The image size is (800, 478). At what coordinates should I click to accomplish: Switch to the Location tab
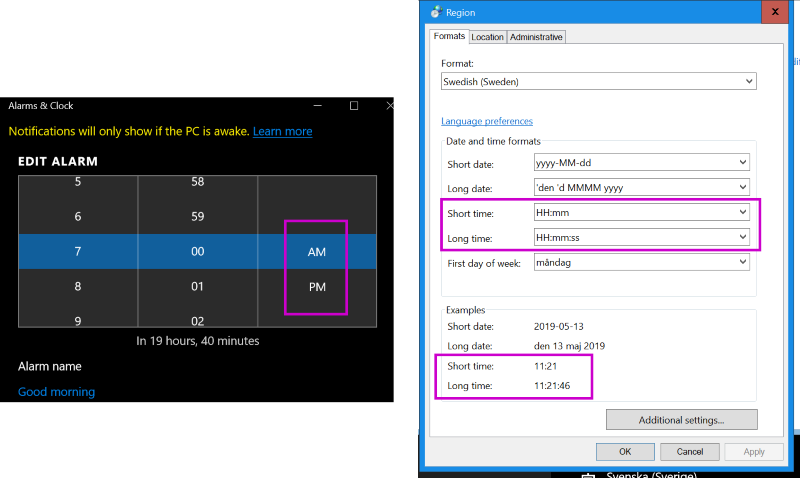[487, 37]
